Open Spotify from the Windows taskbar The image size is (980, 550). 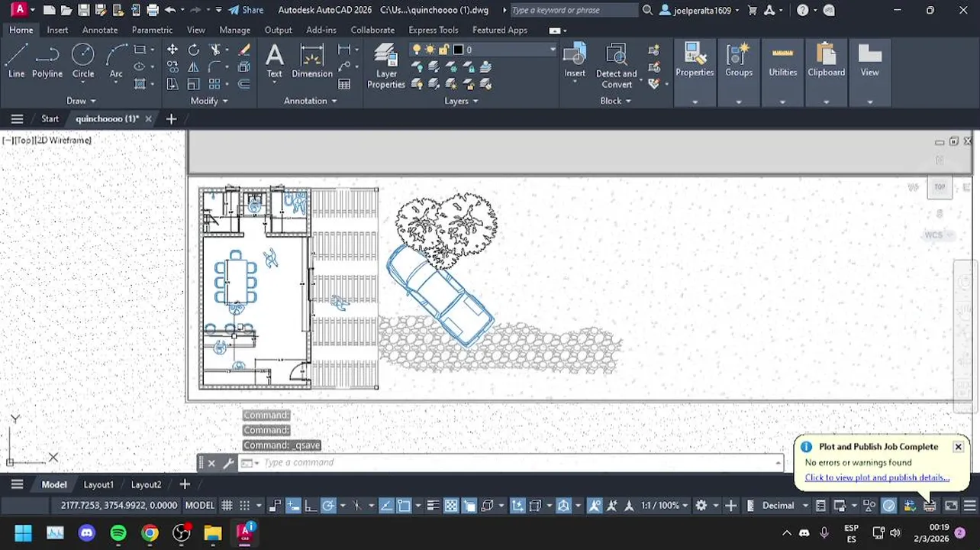point(118,532)
